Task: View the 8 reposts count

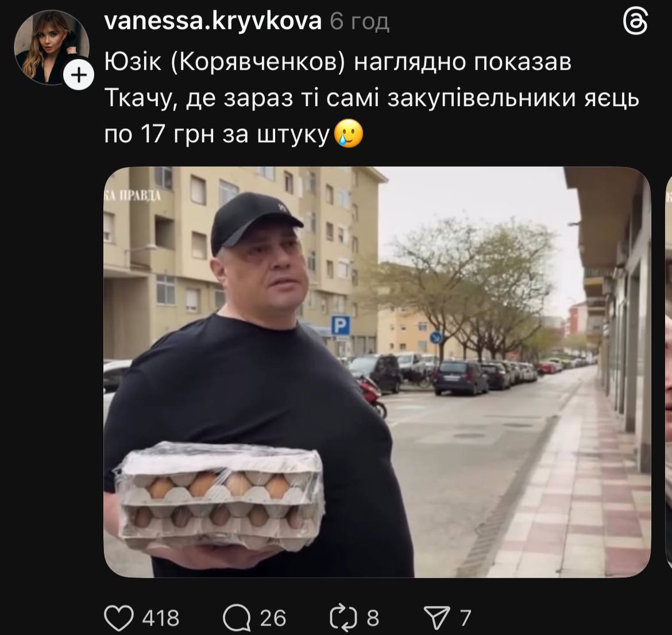Action: pos(373,618)
